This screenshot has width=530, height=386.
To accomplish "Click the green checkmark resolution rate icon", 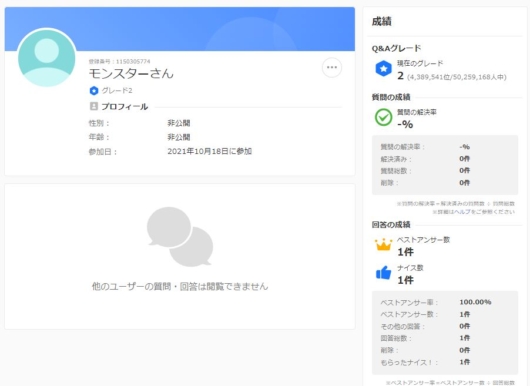I will [383, 117].
